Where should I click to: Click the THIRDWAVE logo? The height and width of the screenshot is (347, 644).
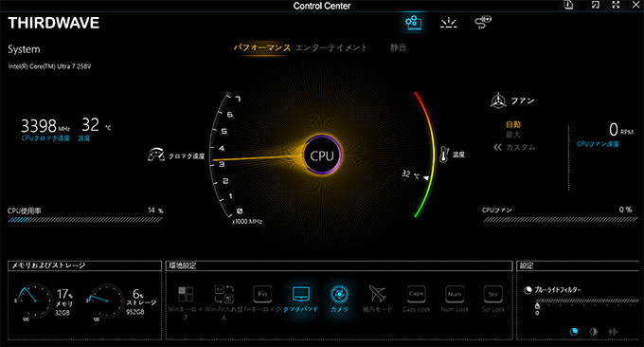point(53,23)
